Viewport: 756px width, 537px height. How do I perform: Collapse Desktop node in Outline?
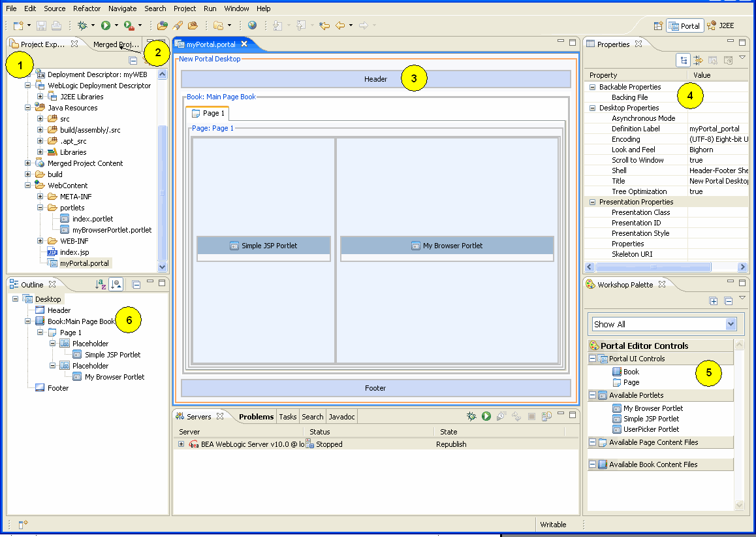[15, 299]
